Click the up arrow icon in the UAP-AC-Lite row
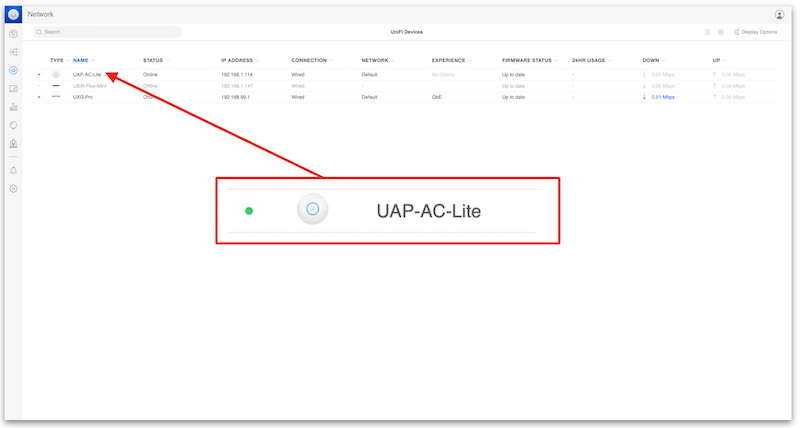 [714, 74]
